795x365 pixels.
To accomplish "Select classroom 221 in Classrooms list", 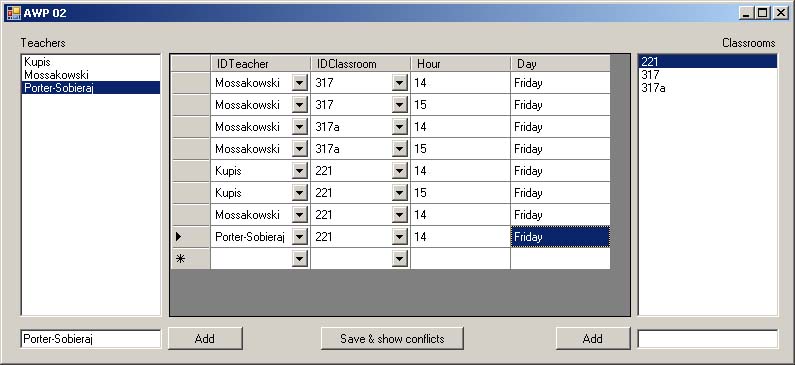I will click(x=707, y=62).
